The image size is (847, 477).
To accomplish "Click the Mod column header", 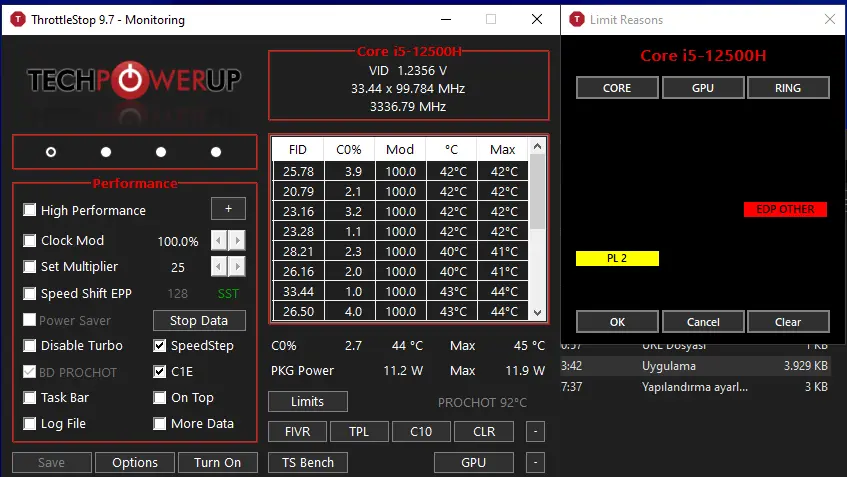I will coord(400,150).
